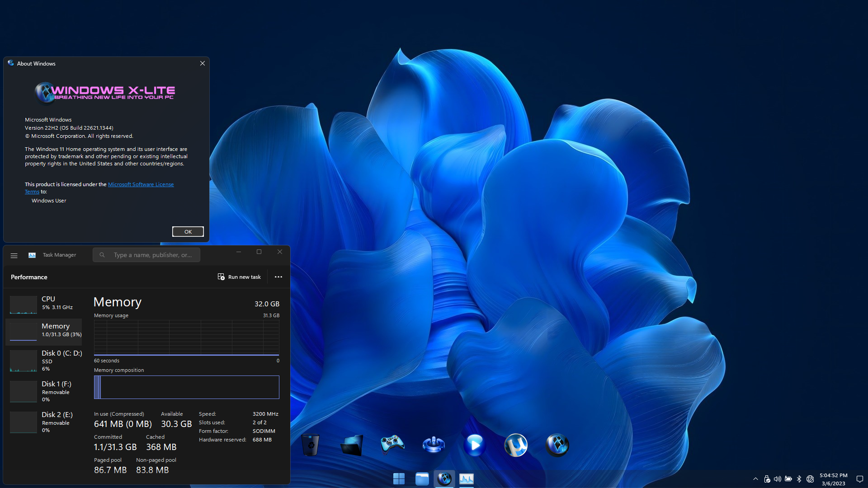Open the notification center icon
The height and width of the screenshot is (488, 868).
click(860, 479)
